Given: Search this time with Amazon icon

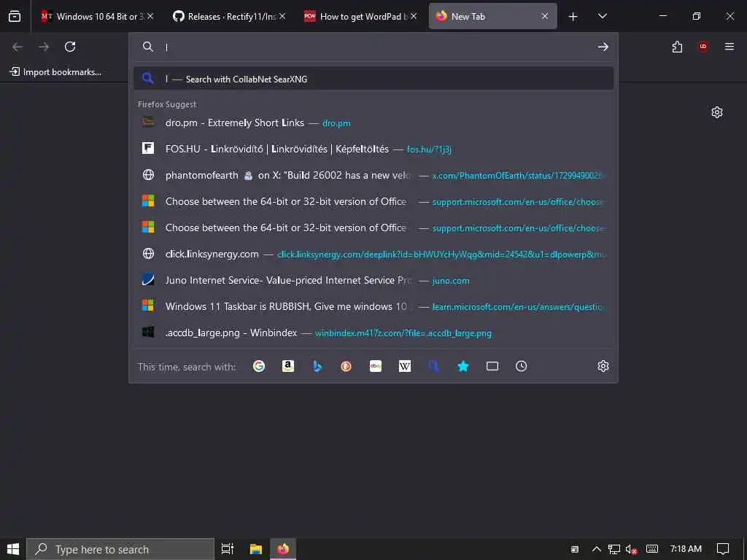Looking at the screenshot, I should click(287, 366).
